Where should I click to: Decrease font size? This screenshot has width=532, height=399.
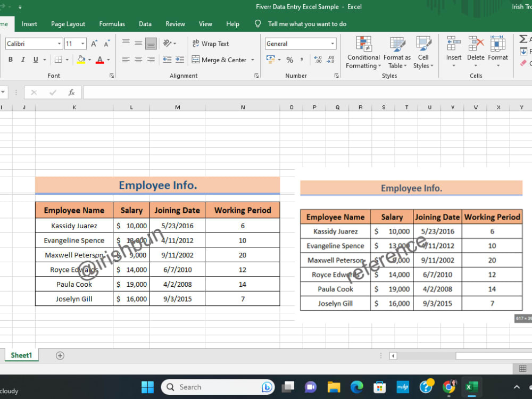tap(107, 44)
